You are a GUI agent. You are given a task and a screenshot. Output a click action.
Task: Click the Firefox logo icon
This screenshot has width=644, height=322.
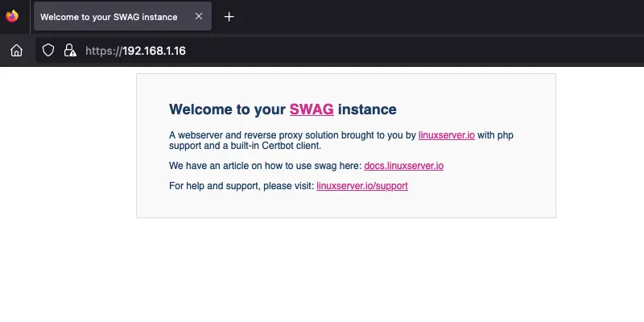click(12, 16)
